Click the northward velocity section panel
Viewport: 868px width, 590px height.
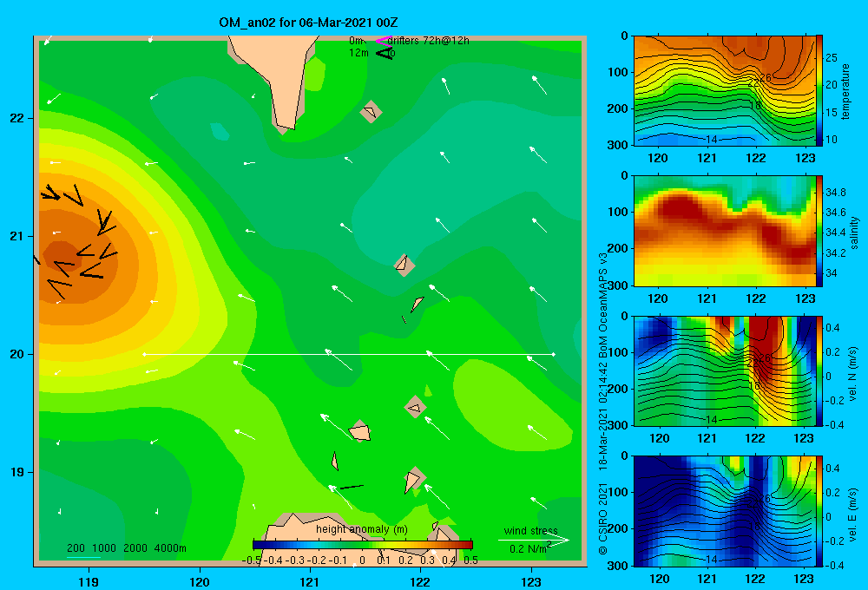coord(725,370)
